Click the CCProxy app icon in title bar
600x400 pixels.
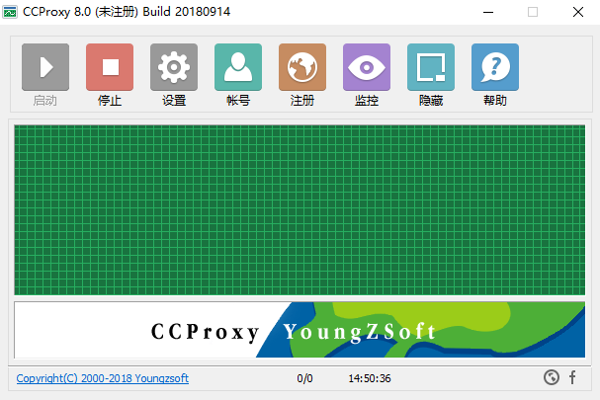pyautogui.click(x=12, y=12)
